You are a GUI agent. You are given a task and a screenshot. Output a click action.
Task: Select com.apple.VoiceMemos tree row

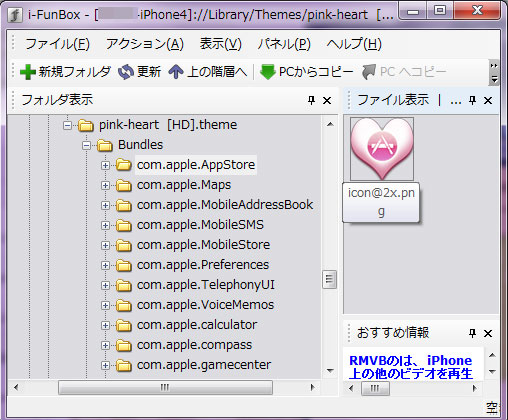tap(205, 305)
